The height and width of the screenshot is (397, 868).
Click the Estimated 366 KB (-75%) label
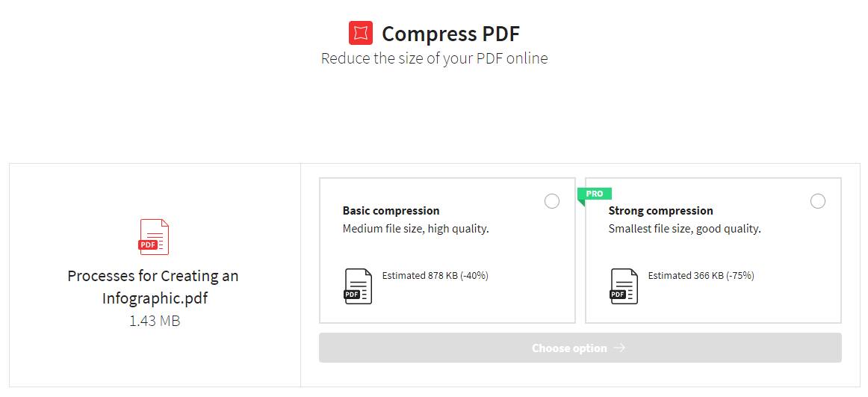[x=701, y=275]
